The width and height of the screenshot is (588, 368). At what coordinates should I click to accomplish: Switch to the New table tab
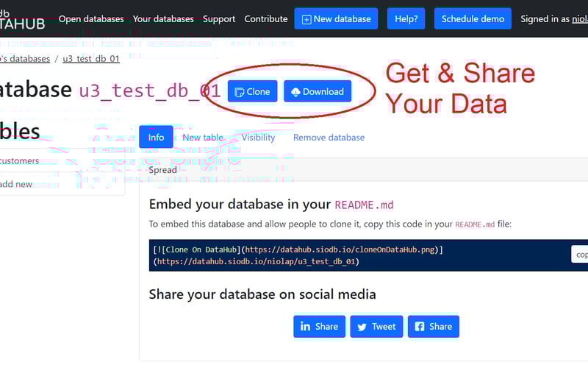[203, 138]
